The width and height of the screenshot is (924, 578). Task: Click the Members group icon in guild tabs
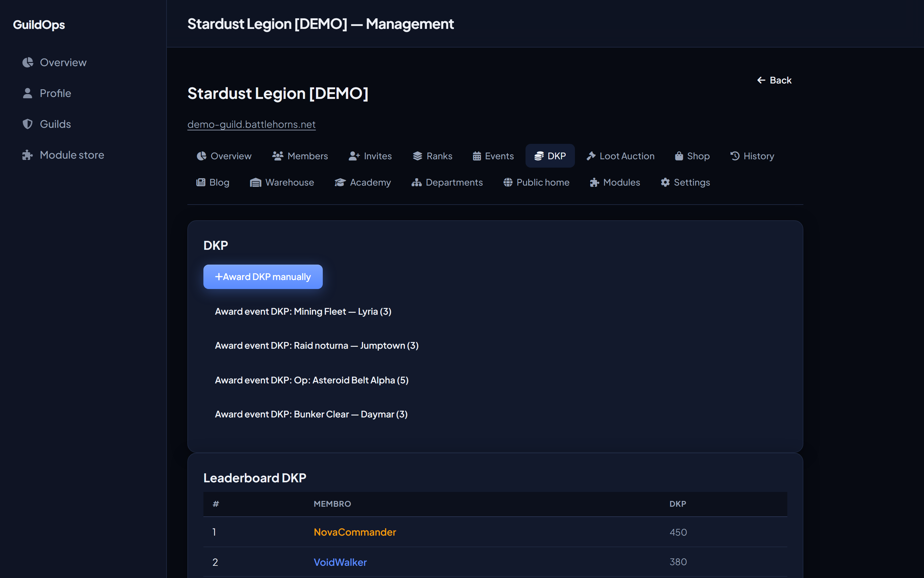pyautogui.click(x=278, y=156)
